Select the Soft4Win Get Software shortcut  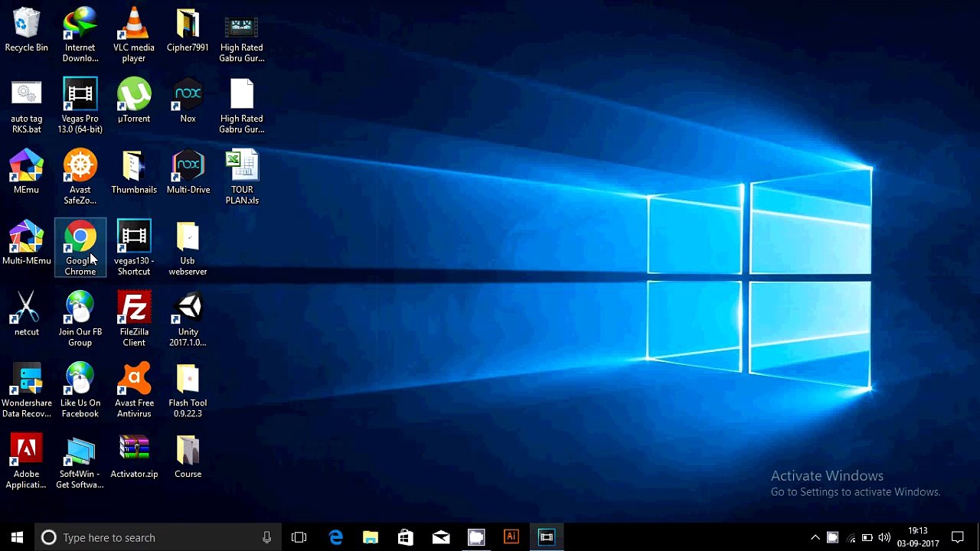80,463
